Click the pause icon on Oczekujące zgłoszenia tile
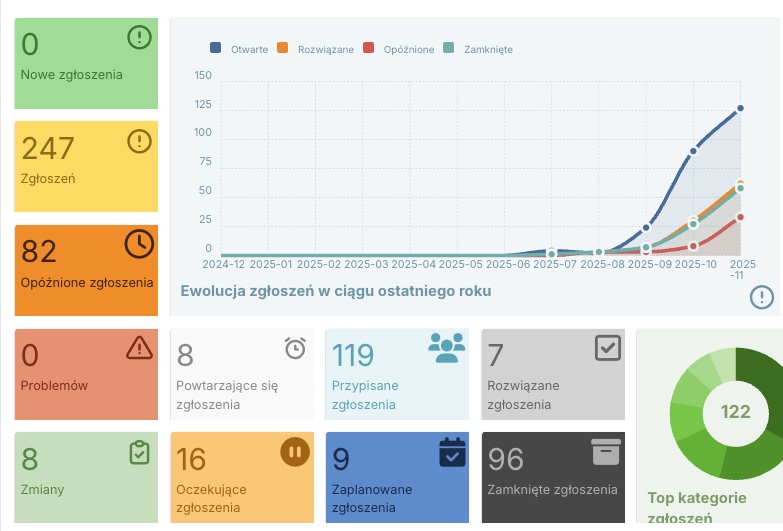The width and height of the screenshot is (783, 531). 294,452
